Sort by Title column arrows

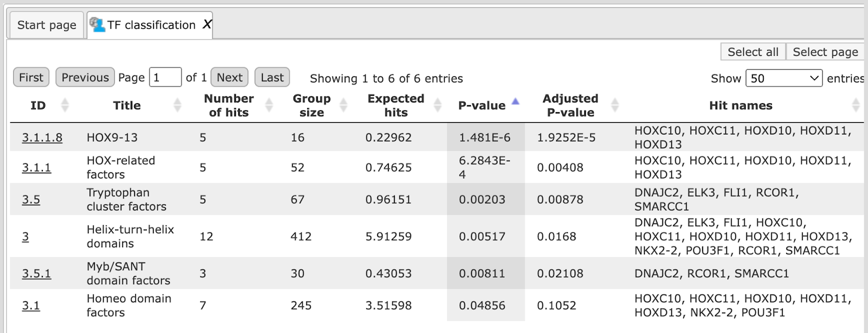[x=177, y=105]
